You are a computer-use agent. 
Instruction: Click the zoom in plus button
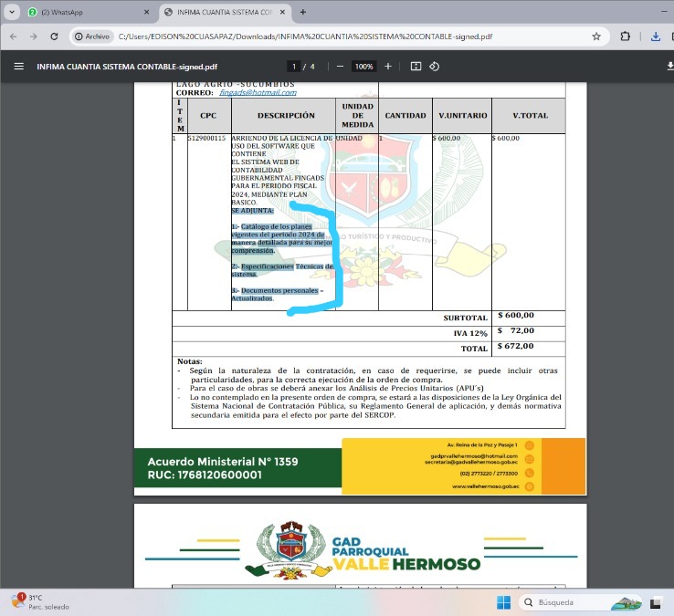click(388, 67)
